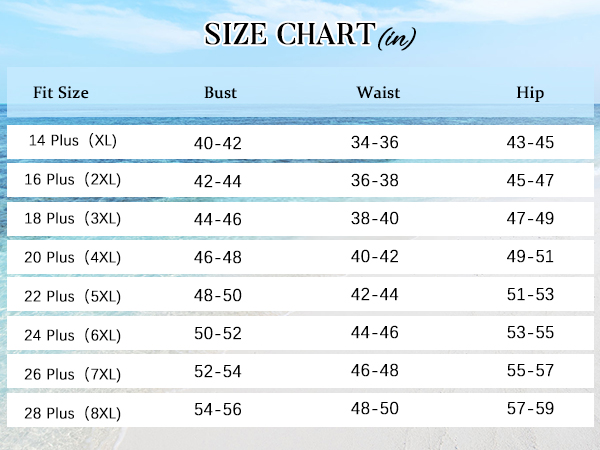Click the 14 Plus (XL) row label
Viewport: 600px width, 450px height.
(x=73, y=140)
